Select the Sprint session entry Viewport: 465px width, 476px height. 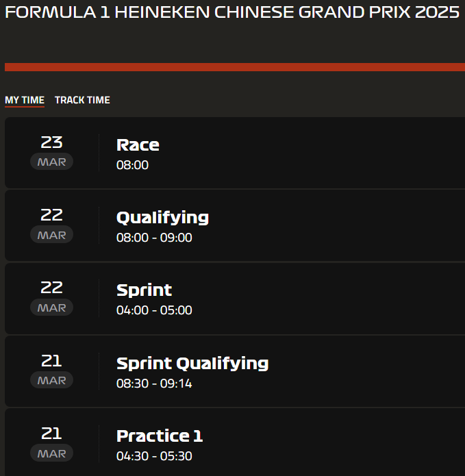point(235,299)
